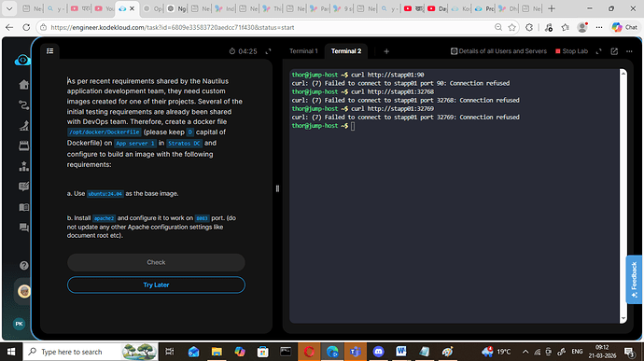Open Copilot Chat in Edge
The height and width of the screenshot is (361, 644).
624,27
